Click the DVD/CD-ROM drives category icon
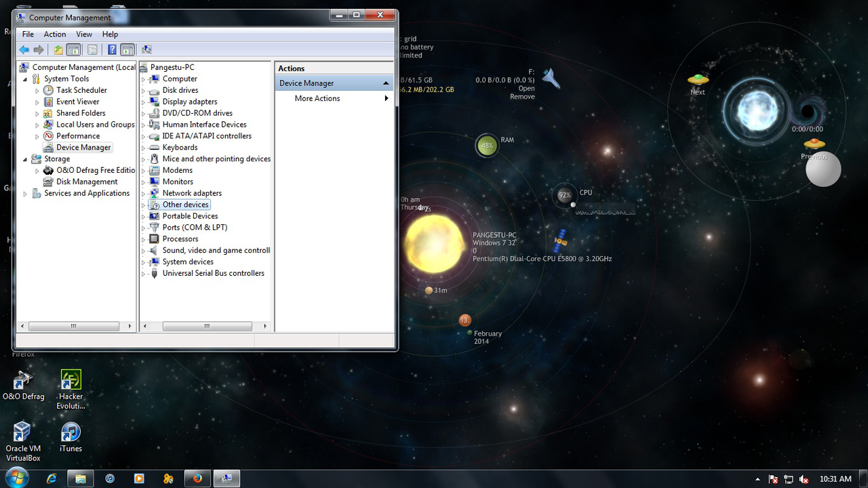The image size is (868, 488). pyautogui.click(x=154, y=113)
